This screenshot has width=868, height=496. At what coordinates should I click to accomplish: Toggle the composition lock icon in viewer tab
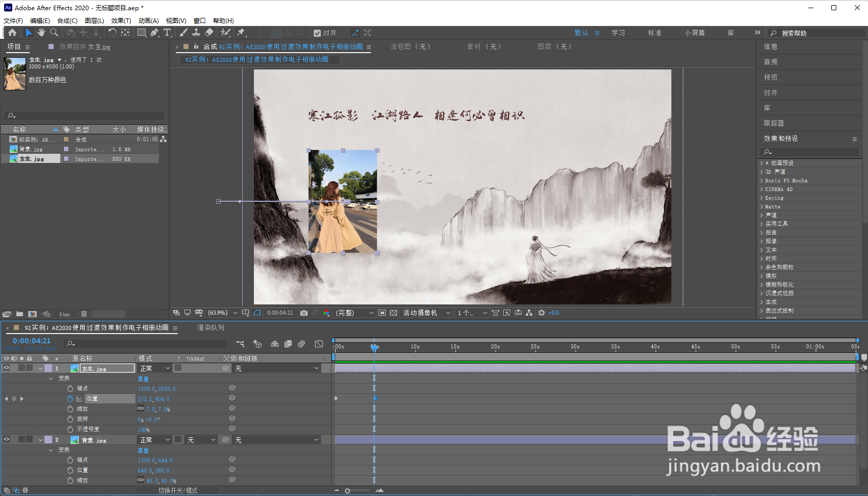click(196, 46)
